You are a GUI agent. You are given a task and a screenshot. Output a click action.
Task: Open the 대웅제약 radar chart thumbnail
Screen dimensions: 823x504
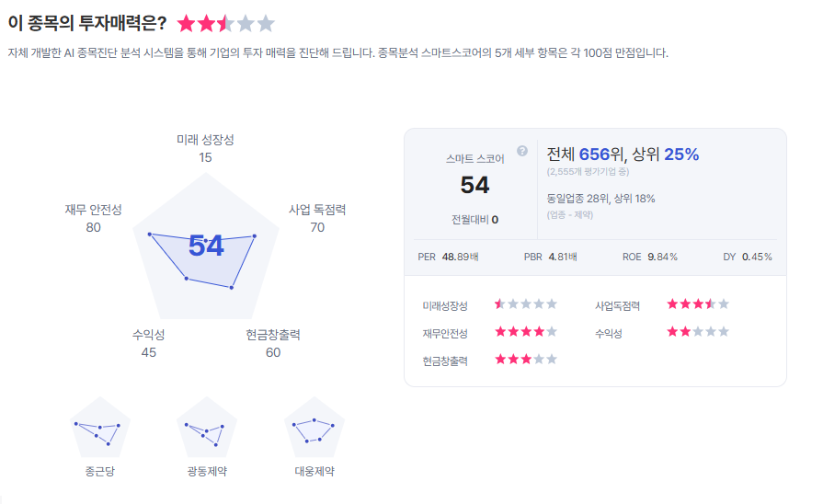pyautogui.click(x=314, y=428)
